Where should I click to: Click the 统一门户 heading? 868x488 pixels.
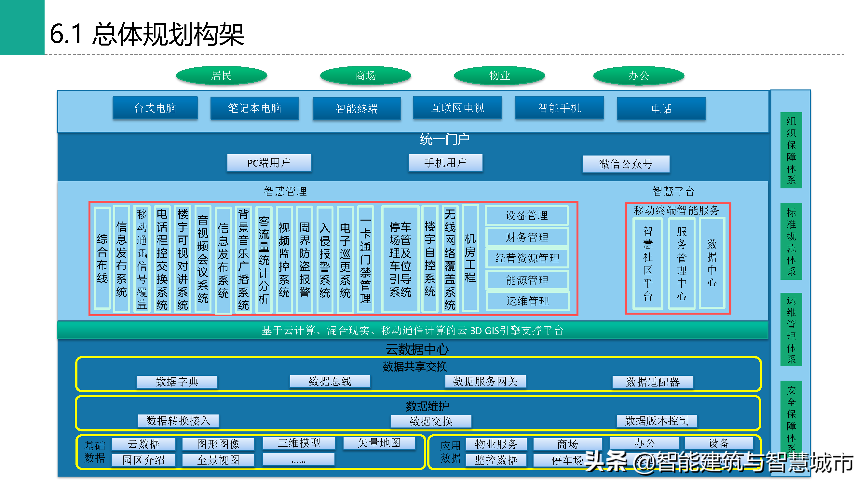coord(445,139)
